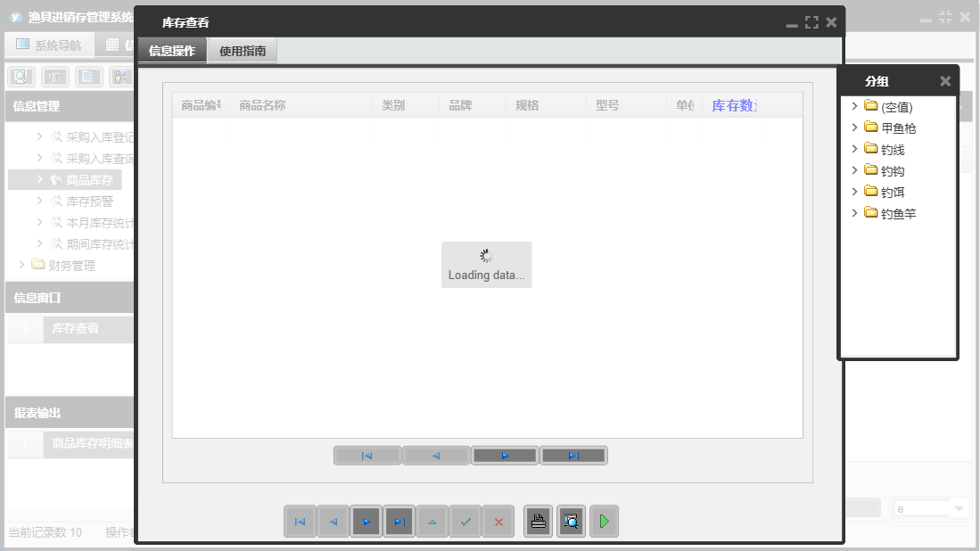Click the green run arrow icon

[604, 522]
